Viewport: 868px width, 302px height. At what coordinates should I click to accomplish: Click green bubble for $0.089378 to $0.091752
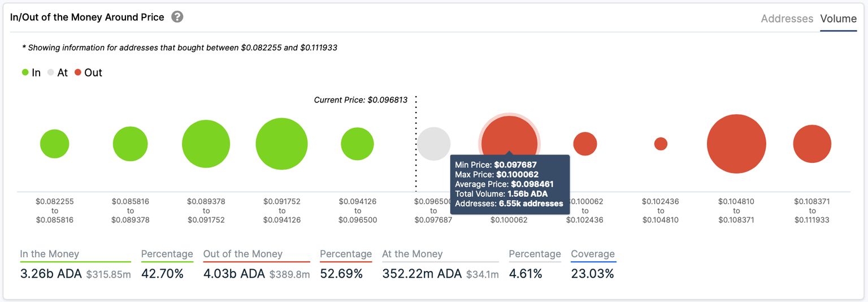pyautogui.click(x=206, y=144)
